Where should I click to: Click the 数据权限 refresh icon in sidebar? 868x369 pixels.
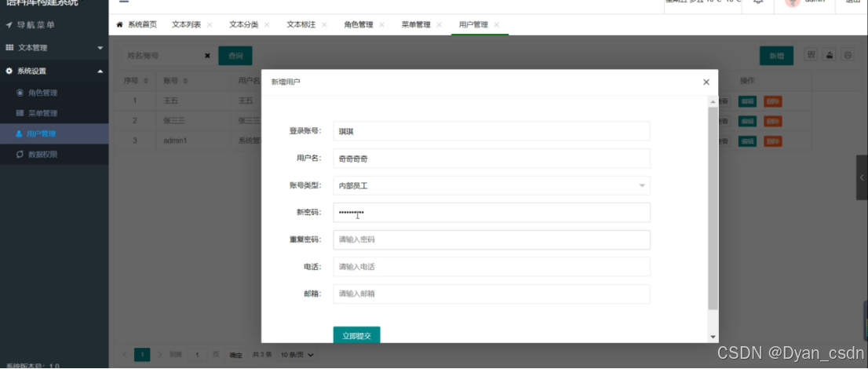(x=20, y=155)
